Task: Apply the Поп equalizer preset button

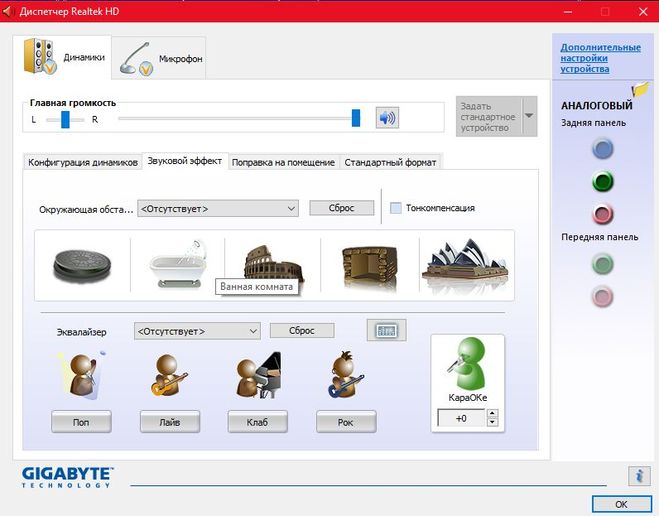Action: click(x=81, y=422)
